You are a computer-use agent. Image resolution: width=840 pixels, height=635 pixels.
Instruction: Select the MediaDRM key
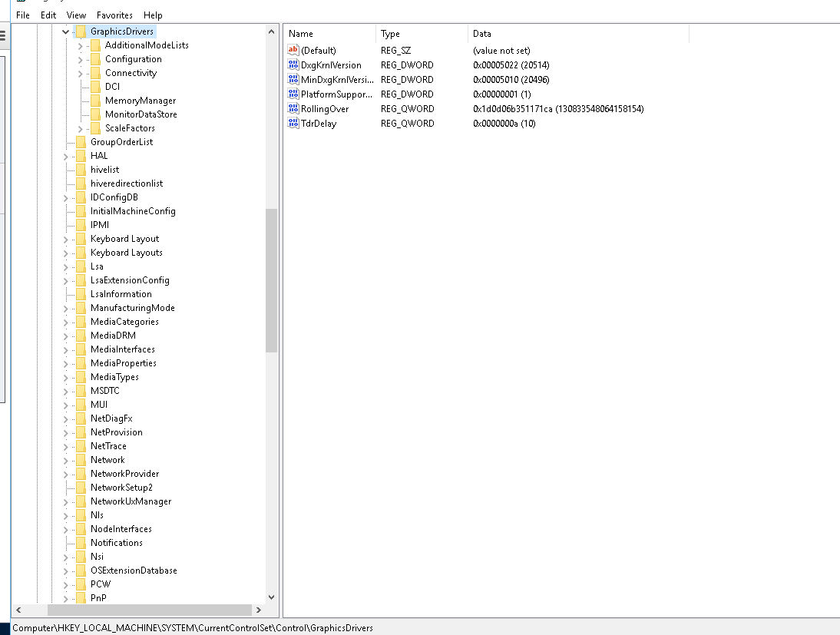[x=113, y=336]
